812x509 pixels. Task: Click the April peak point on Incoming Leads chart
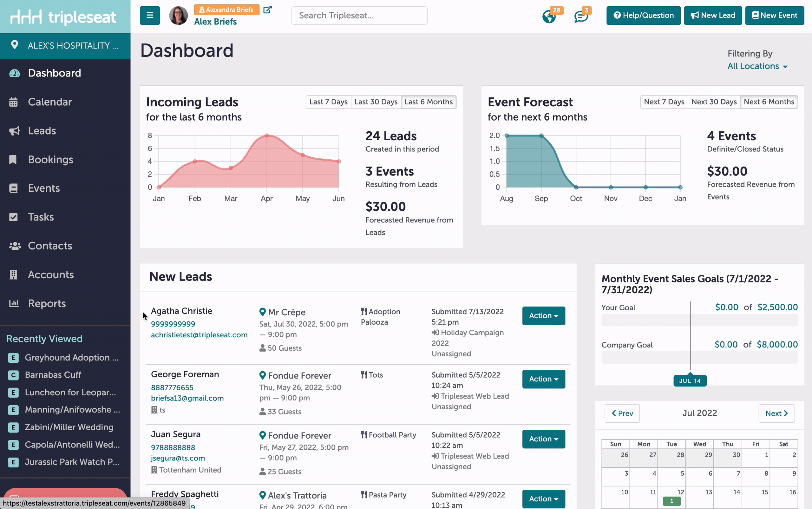coord(266,136)
